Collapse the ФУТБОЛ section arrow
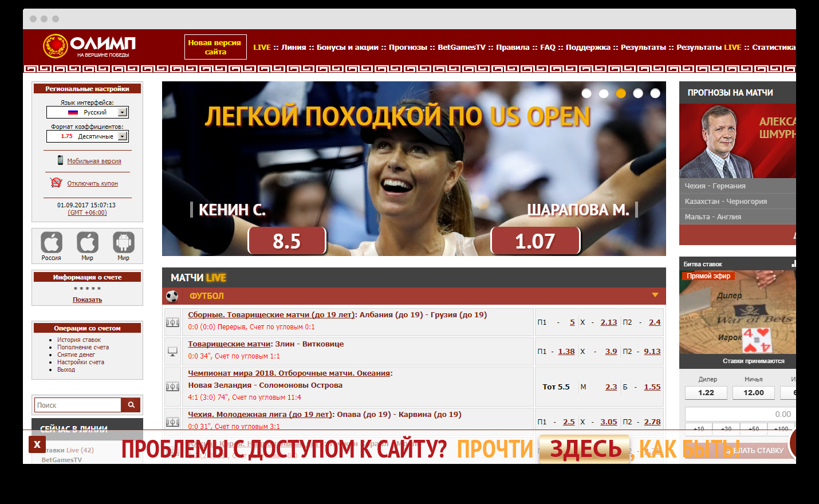819x504 pixels. pos(655,295)
